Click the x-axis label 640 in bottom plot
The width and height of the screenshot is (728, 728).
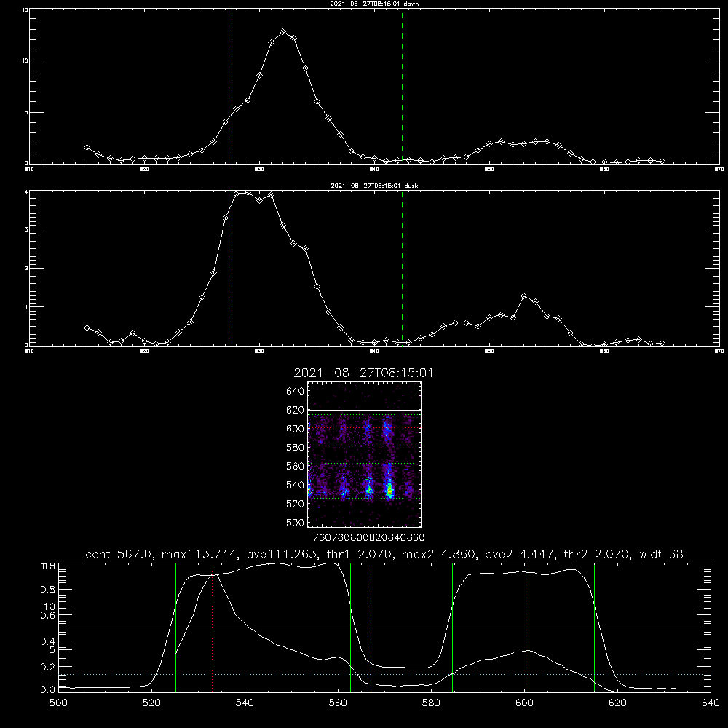(711, 703)
